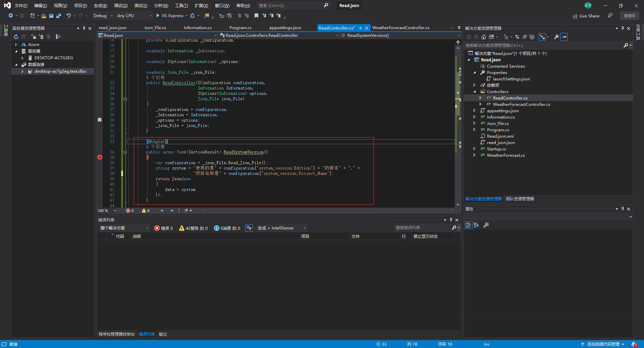Image resolution: width=644 pixels, height=348 pixels.
Task: Switch to the 输出 output tab
Action: point(163,334)
